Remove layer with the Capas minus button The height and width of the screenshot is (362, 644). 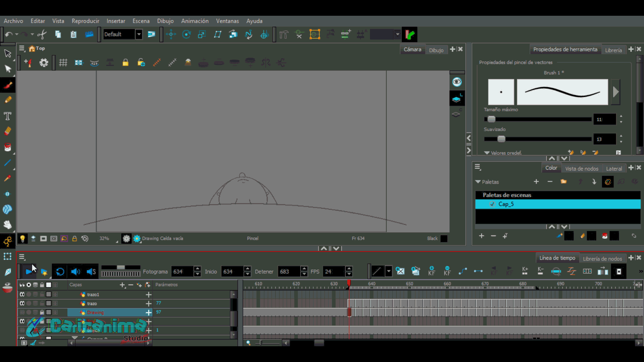131,285
